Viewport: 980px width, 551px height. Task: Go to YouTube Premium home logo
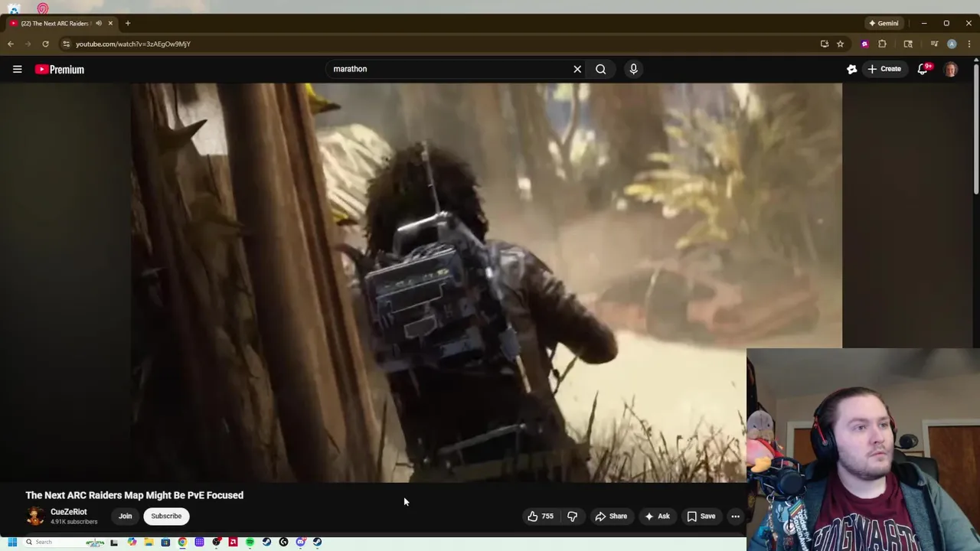[x=59, y=70]
